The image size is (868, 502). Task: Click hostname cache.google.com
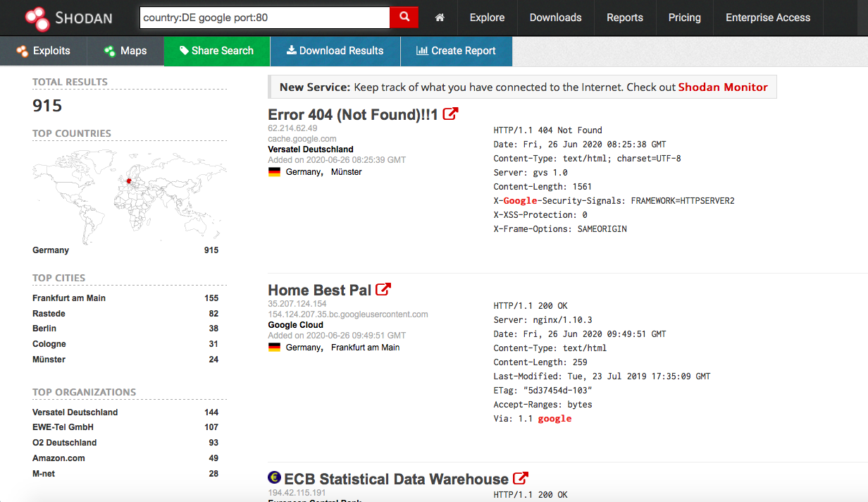tap(302, 139)
